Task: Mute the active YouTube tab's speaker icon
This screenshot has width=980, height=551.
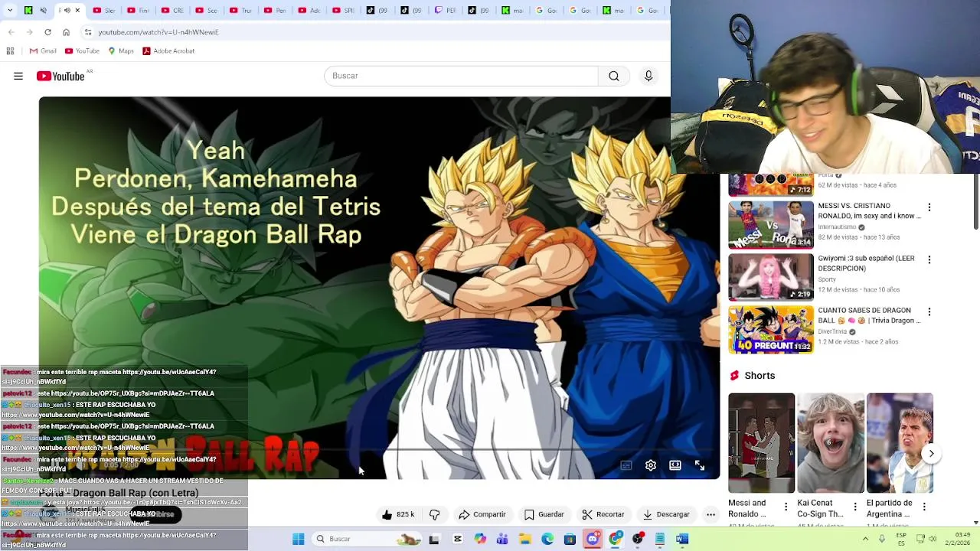Action: pos(67,10)
